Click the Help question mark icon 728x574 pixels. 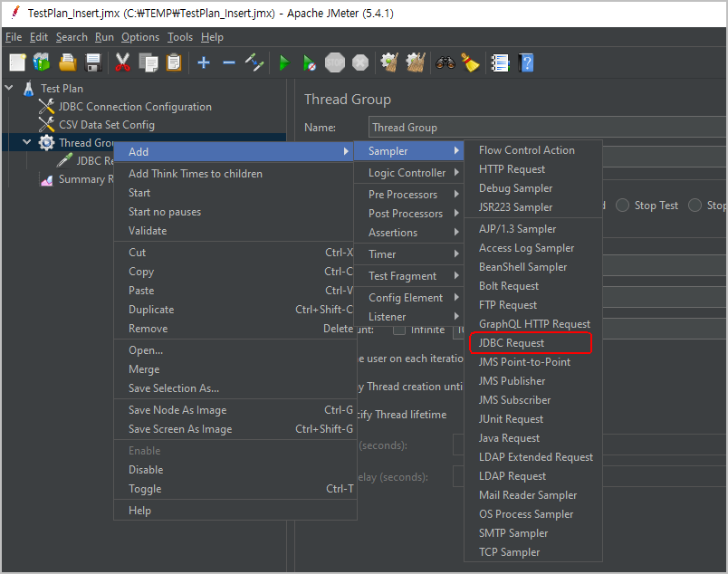pos(526,62)
